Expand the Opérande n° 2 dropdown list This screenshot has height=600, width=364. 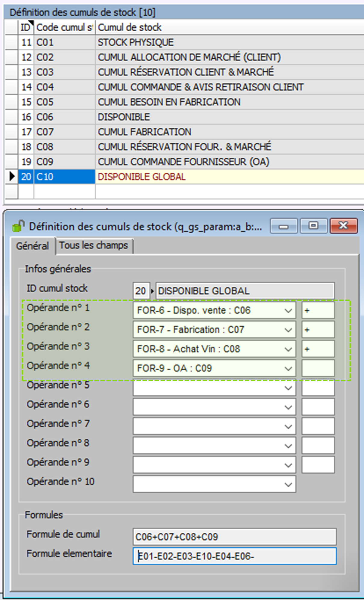288,330
